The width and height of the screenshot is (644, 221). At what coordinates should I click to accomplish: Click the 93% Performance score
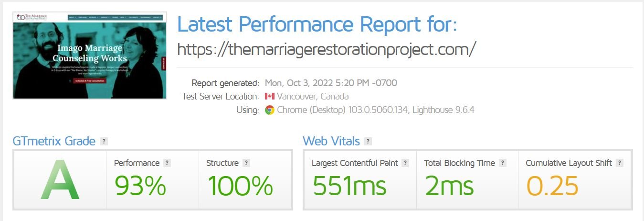tap(140, 186)
